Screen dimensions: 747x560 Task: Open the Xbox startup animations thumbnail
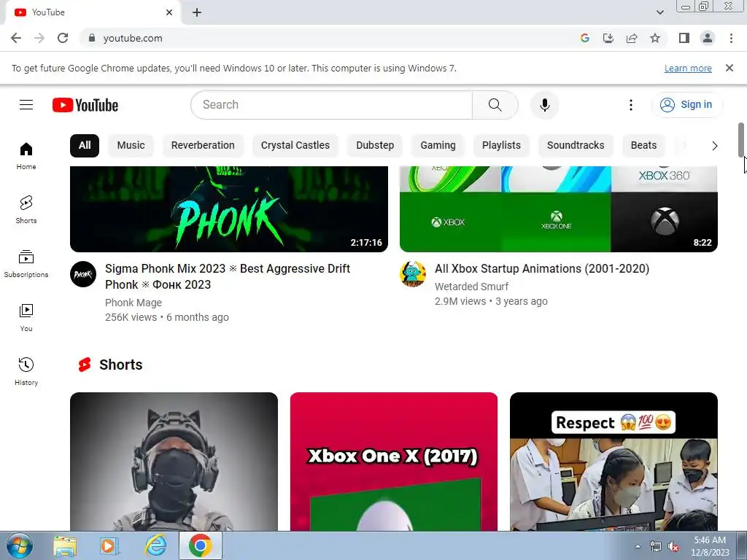pos(558,209)
